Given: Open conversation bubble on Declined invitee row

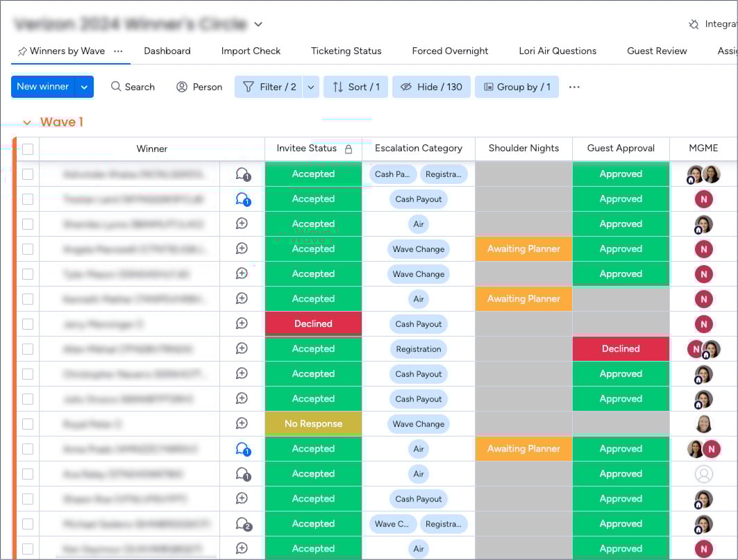Looking at the screenshot, I should pos(242,323).
